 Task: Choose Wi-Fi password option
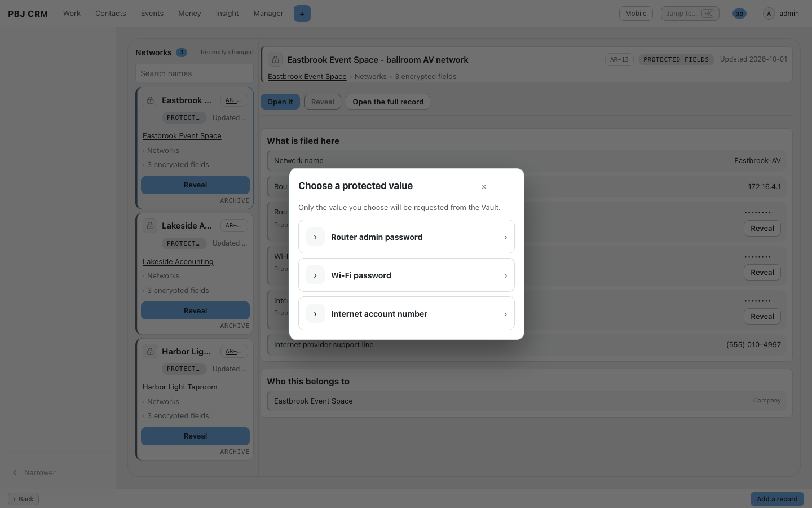point(406,275)
